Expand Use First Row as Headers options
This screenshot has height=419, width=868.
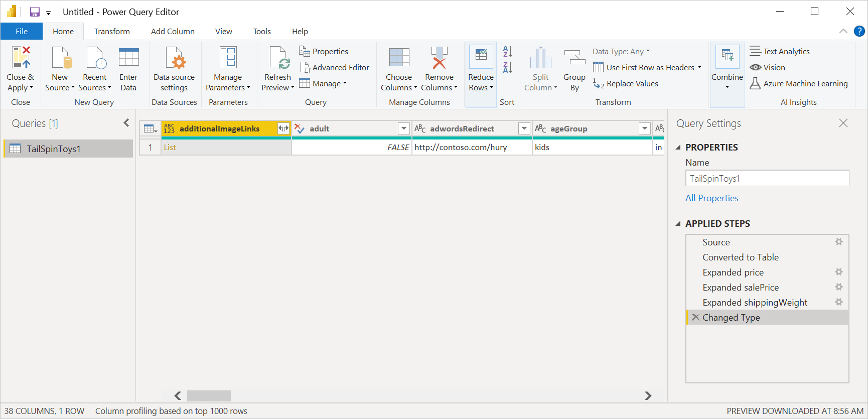(x=699, y=67)
